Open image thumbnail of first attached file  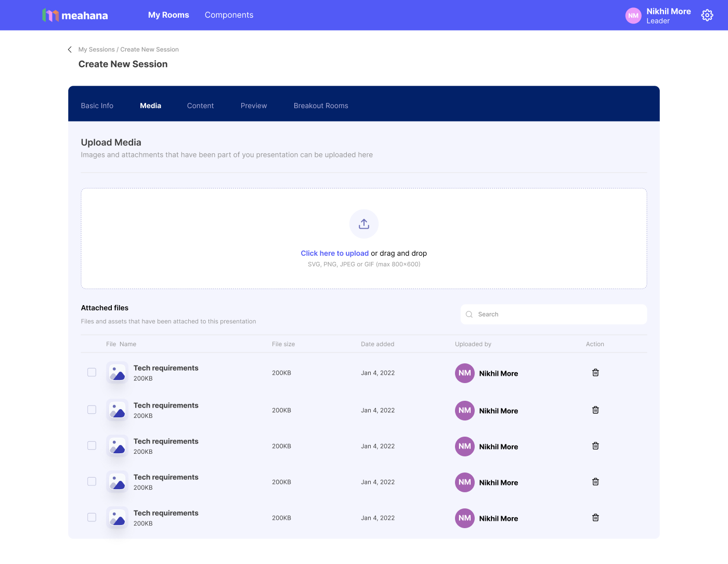(x=118, y=373)
